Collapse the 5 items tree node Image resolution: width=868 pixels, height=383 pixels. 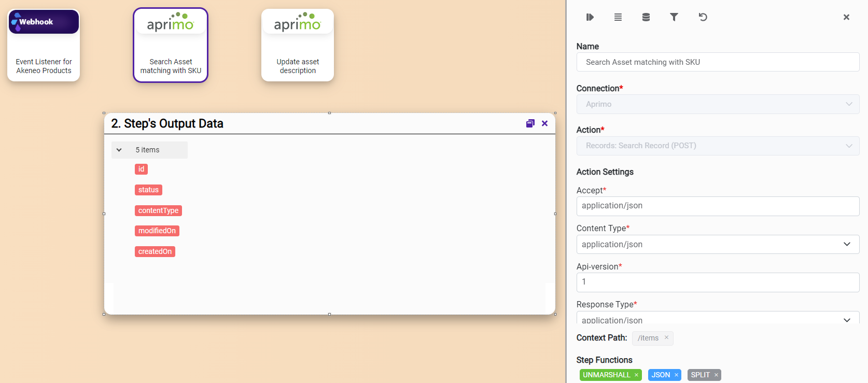(x=119, y=150)
